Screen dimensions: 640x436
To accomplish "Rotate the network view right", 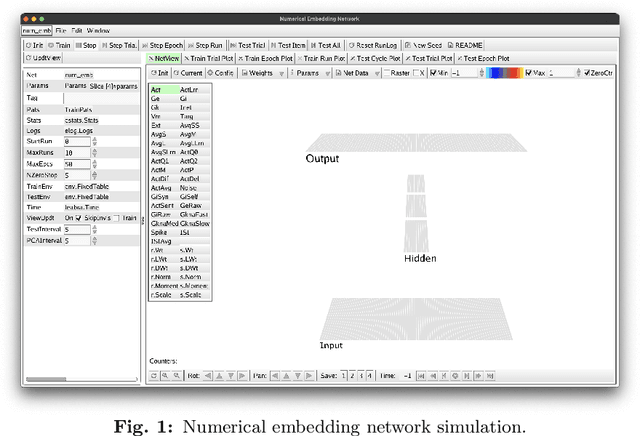I will click(x=242, y=376).
